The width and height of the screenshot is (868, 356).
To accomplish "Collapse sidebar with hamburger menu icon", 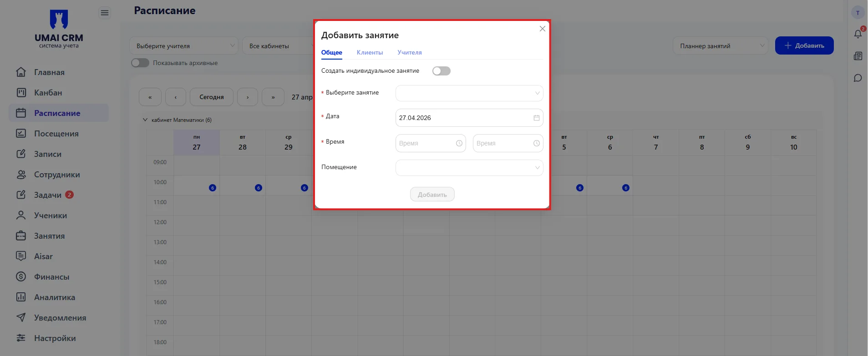I will click(105, 13).
